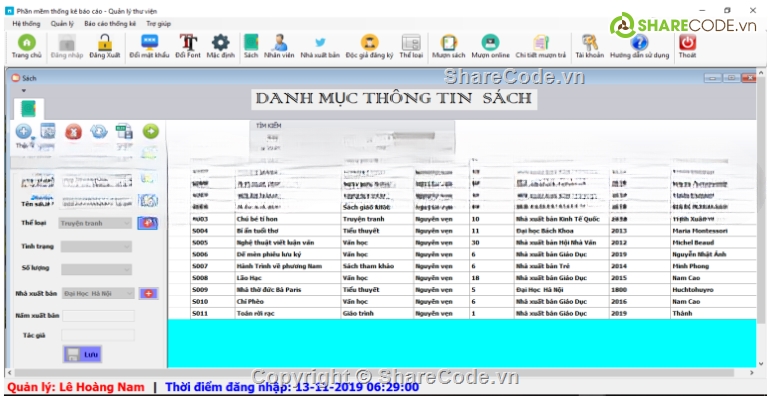The image size is (768, 396).
Task: Click the S011 code cell
Action: 213,313
